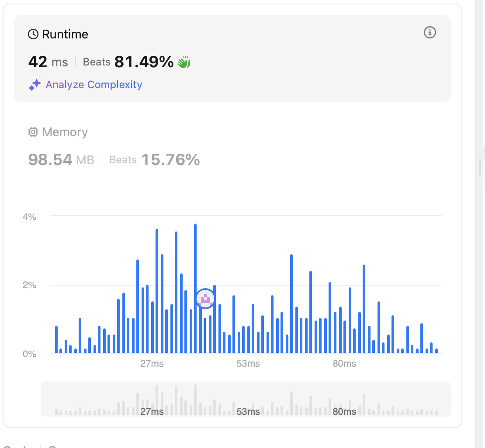The width and height of the screenshot is (485, 448).
Task: Click the clock icon next to Runtime
Action: 33,34
